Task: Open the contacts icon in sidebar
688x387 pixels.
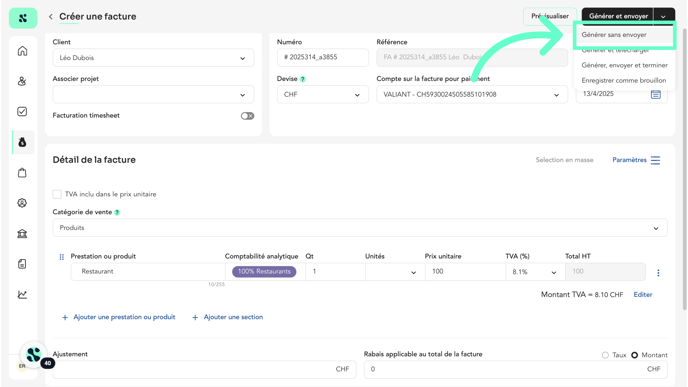Action: 22,81
